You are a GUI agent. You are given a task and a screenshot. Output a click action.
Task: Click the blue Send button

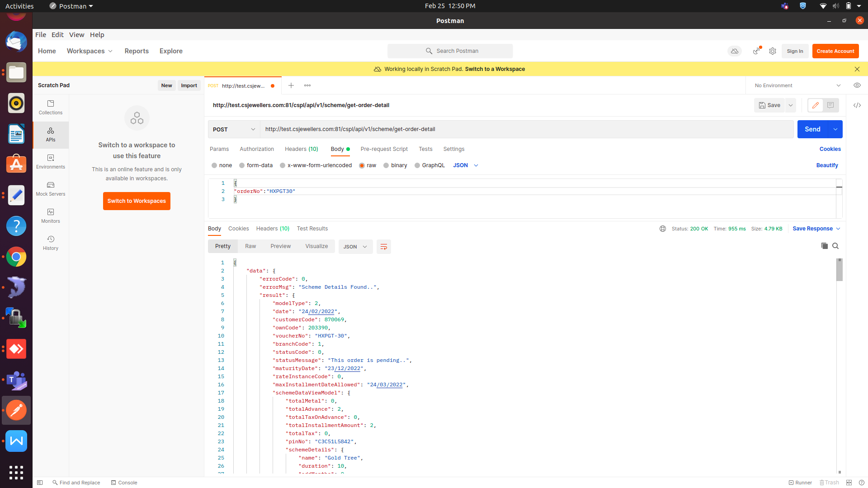coord(812,129)
